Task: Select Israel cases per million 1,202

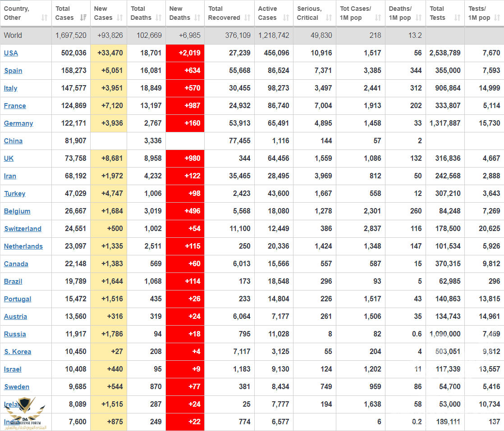Action: click(361, 369)
